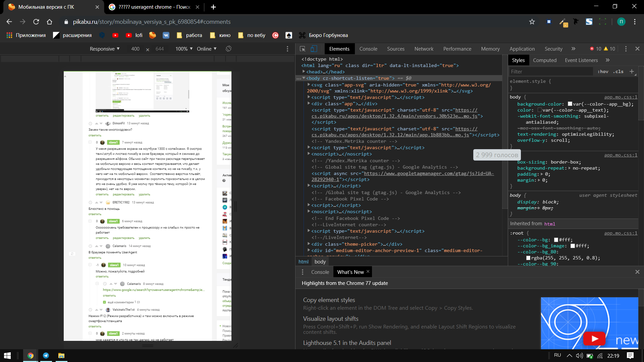Click the white --color--bg color swatch

tap(556, 240)
